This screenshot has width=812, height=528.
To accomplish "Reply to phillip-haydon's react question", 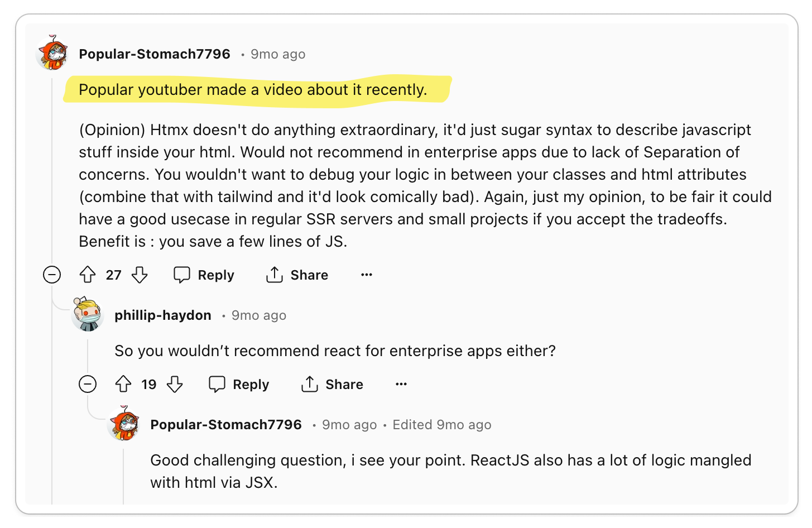I will [x=239, y=384].
